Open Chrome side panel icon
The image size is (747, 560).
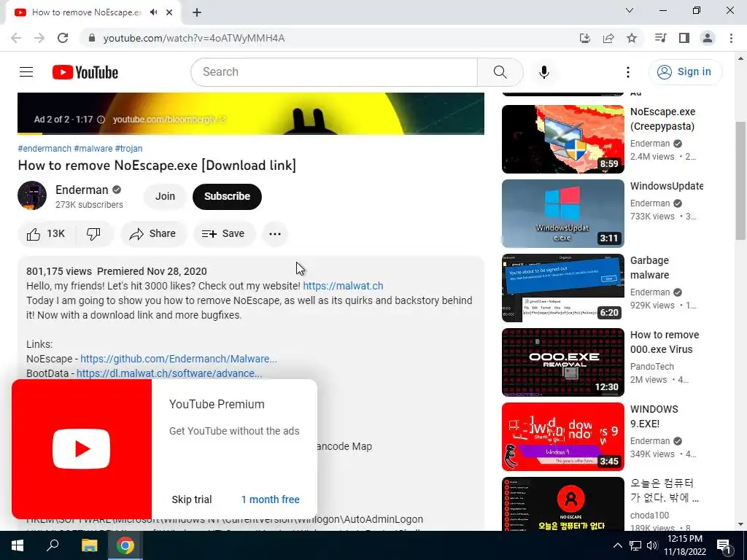pos(684,38)
